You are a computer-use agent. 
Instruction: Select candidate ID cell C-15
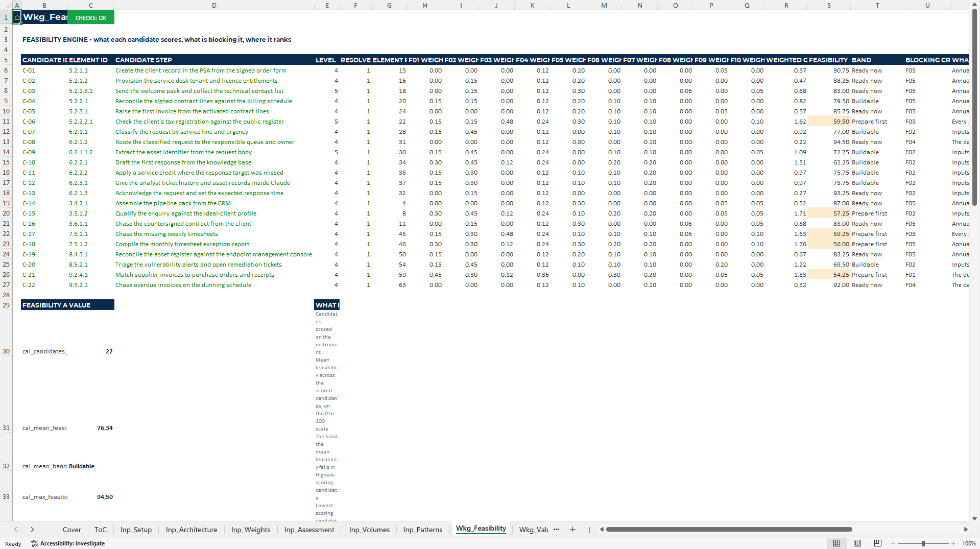click(x=44, y=213)
